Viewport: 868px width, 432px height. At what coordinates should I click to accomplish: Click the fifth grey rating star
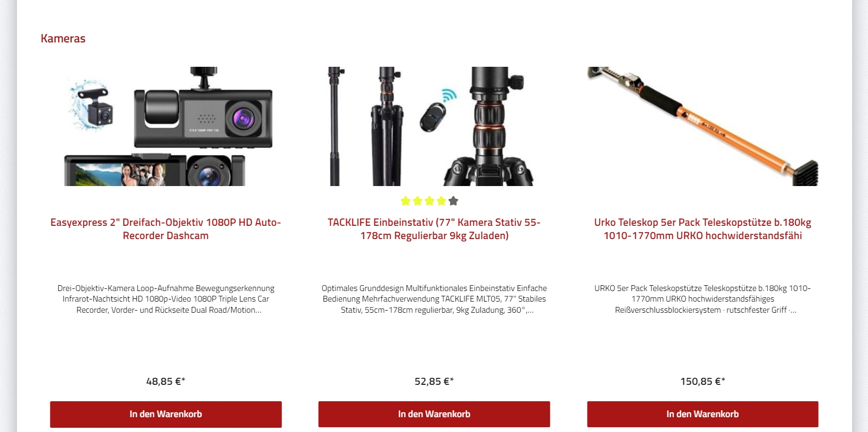(453, 201)
